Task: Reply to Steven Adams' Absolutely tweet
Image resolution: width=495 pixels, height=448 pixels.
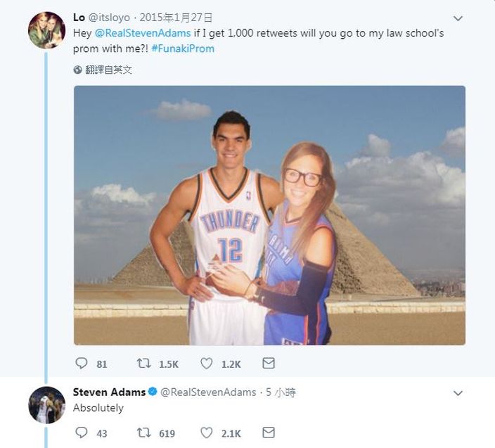Action: tap(82, 433)
